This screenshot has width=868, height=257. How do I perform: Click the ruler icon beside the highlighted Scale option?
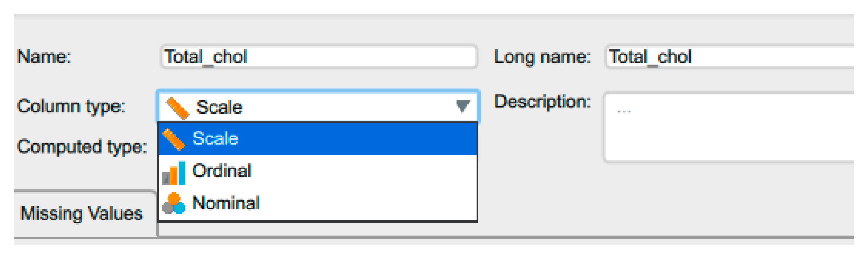point(173,139)
